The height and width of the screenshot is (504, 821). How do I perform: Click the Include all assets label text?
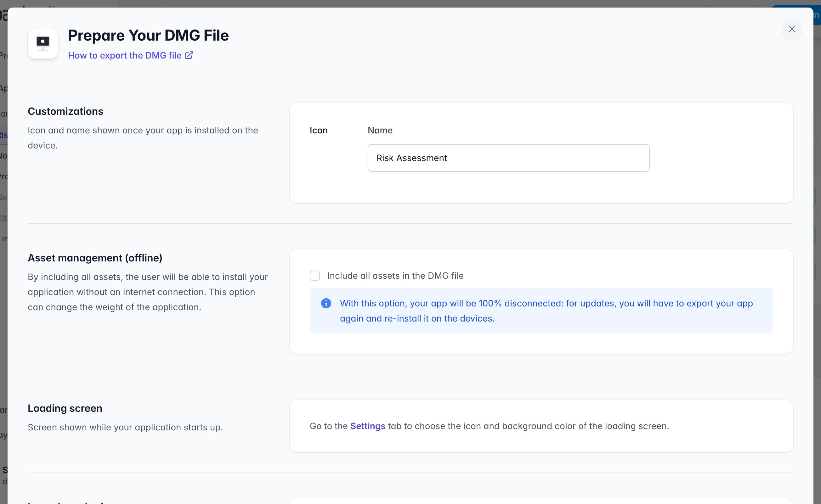click(395, 276)
